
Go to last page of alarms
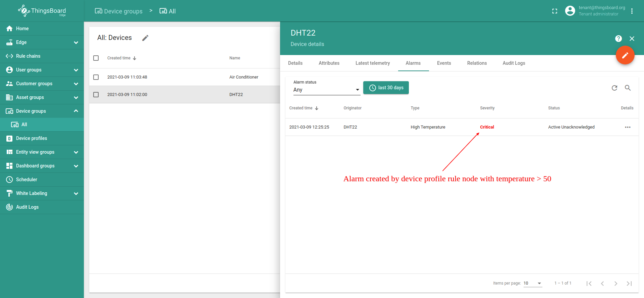pyautogui.click(x=629, y=284)
